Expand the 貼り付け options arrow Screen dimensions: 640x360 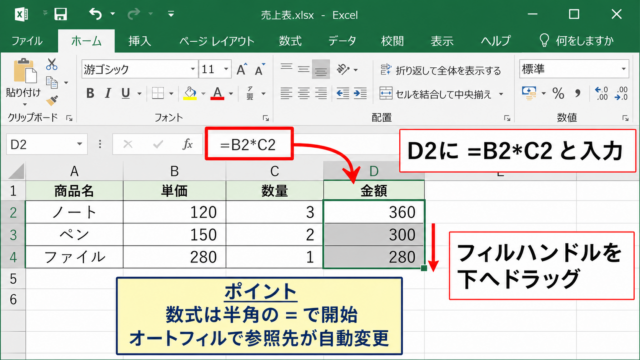point(24,104)
